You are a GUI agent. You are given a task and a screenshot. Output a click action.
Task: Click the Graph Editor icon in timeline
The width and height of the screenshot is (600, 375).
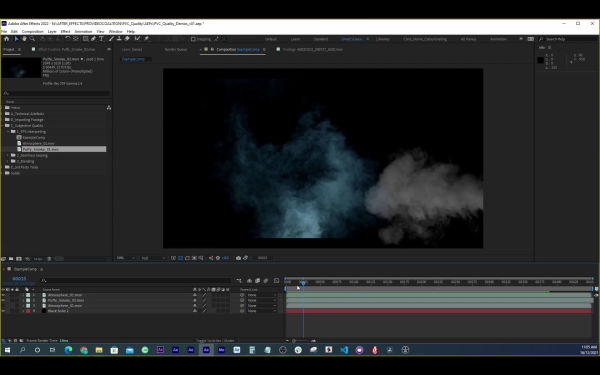point(276,281)
